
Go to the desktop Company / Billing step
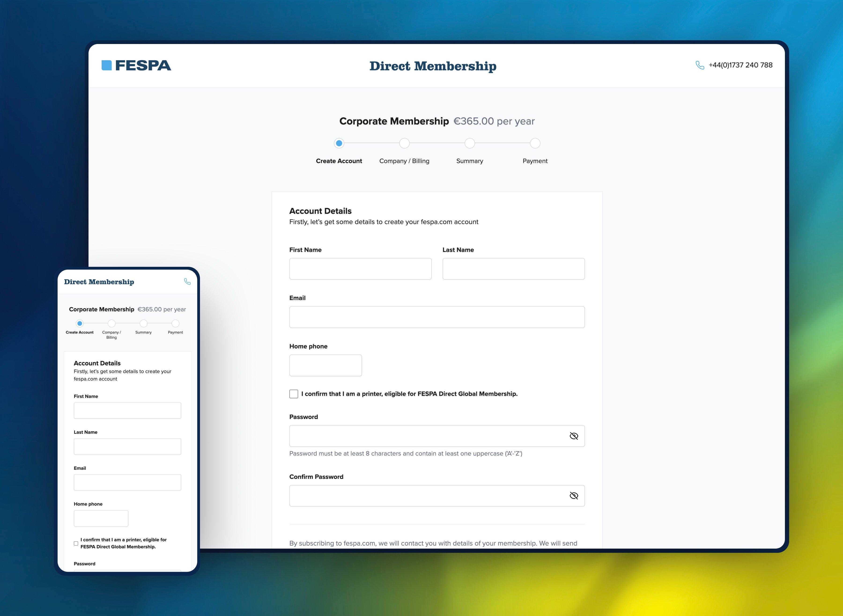(x=404, y=143)
